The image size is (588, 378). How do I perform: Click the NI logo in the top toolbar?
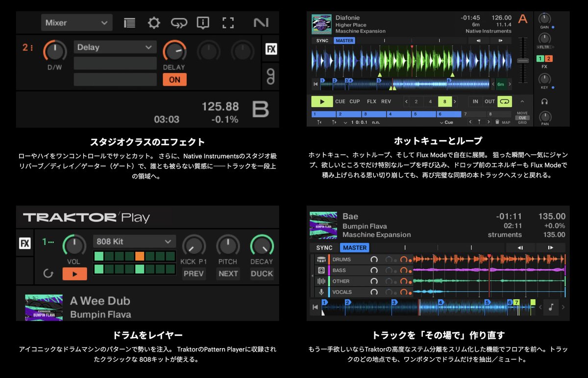coord(261,22)
